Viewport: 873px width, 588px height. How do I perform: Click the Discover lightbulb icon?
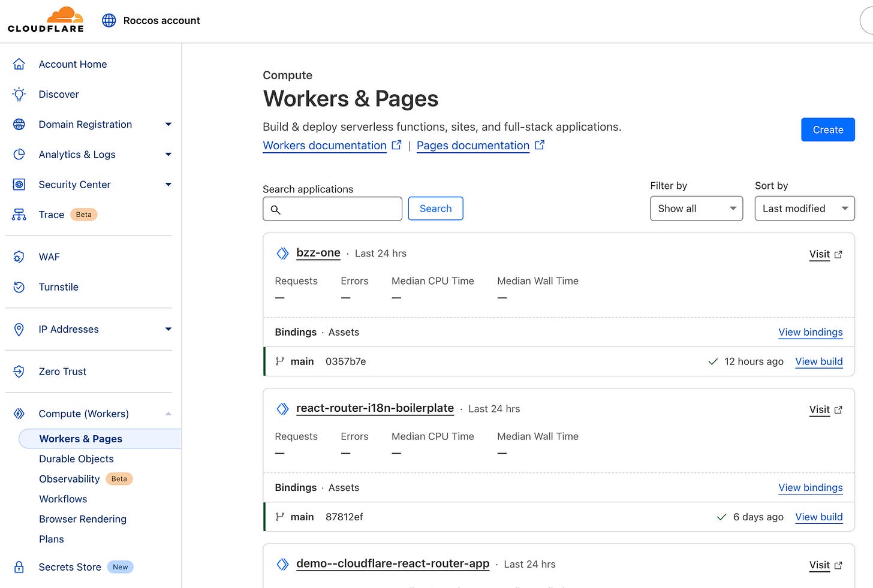coord(19,94)
